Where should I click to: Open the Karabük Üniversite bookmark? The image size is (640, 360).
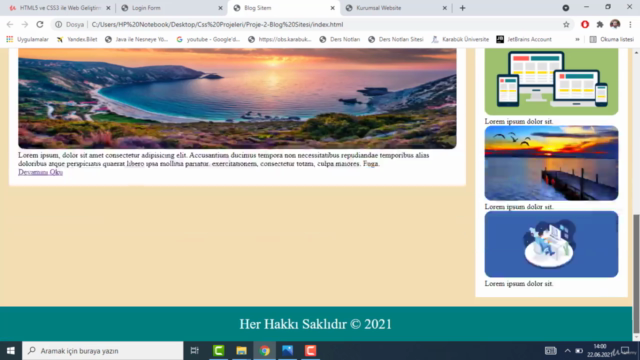coord(460,39)
